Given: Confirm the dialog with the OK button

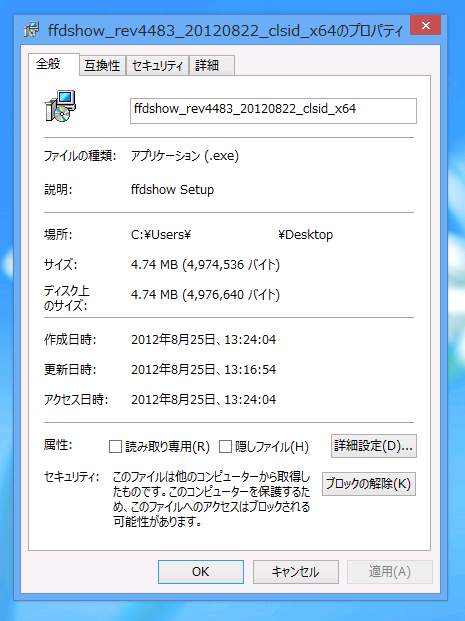Looking at the screenshot, I should (x=201, y=571).
